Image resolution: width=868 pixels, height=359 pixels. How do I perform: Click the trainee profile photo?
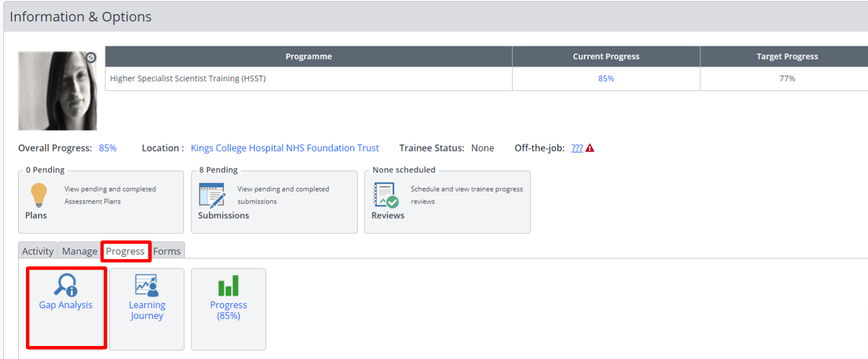coord(58,91)
